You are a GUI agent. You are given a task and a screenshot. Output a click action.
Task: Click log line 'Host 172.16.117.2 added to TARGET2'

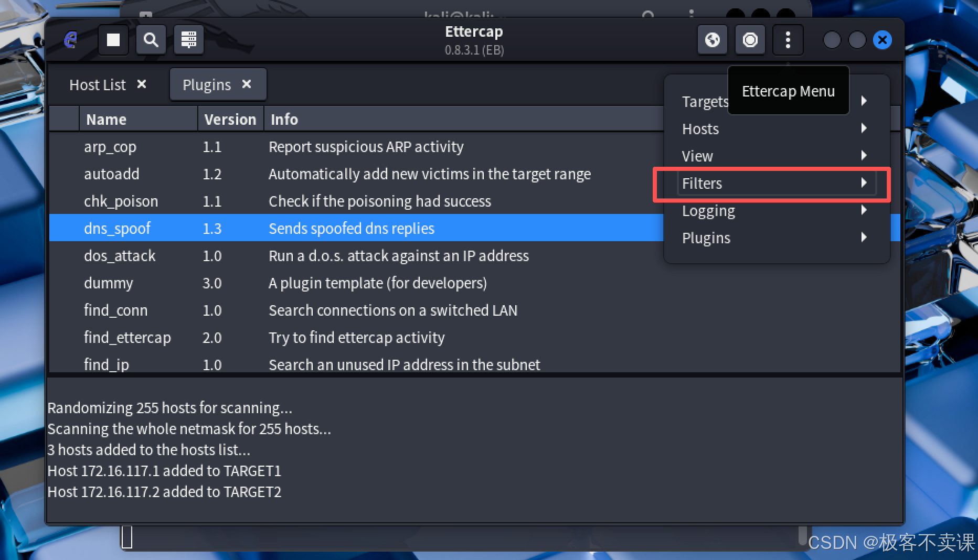pyautogui.click(x=164, y=492)
